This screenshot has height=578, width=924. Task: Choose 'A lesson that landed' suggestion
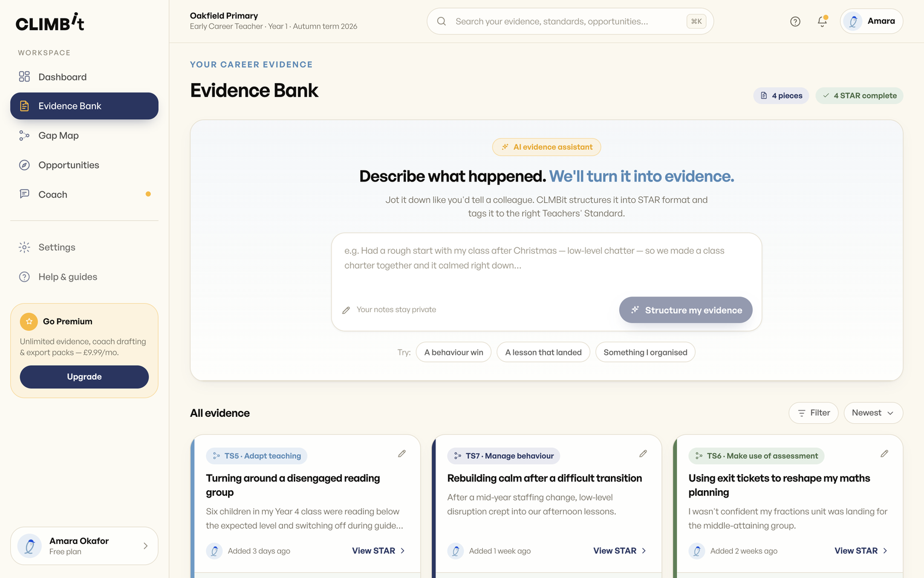(543, 353)
